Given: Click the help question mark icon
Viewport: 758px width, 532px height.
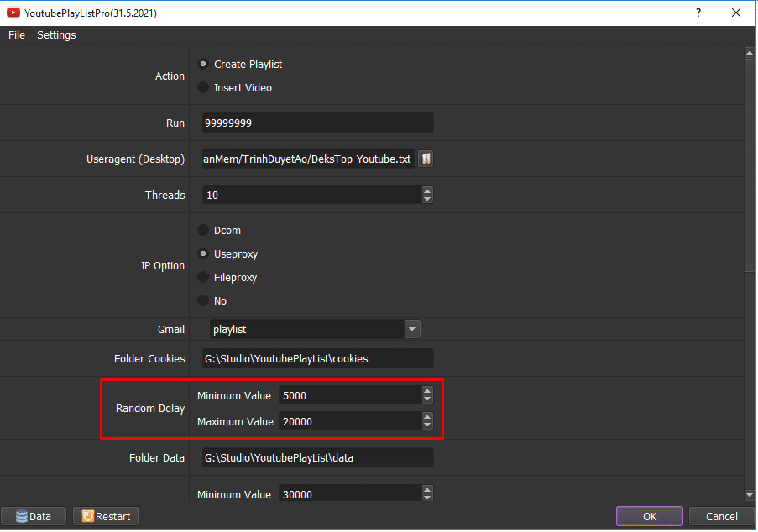Looking at the screenshot, I should 698,13.
